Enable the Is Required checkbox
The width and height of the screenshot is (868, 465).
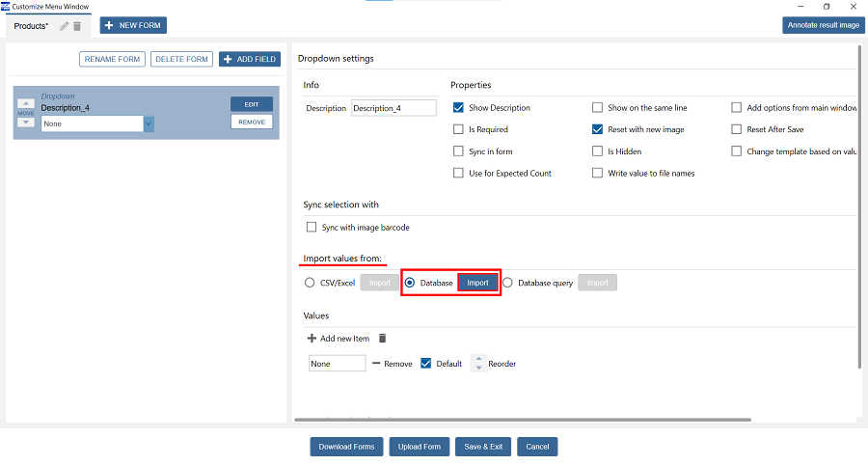(458, 129)
